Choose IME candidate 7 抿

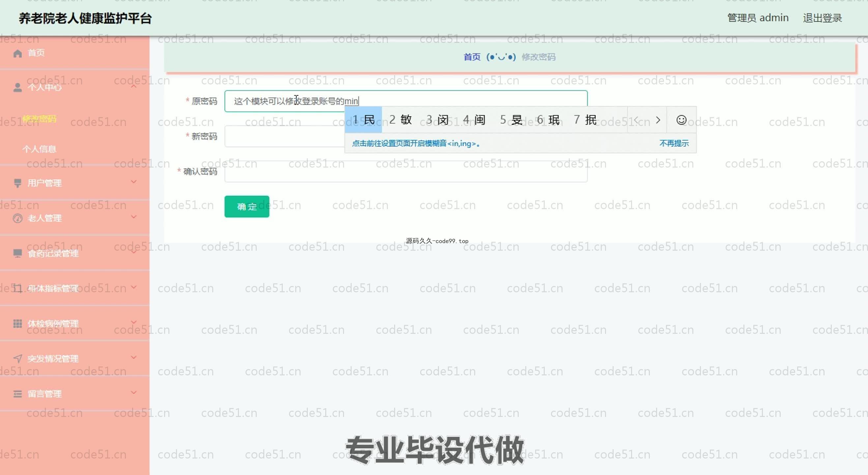(x=585, y=120)
